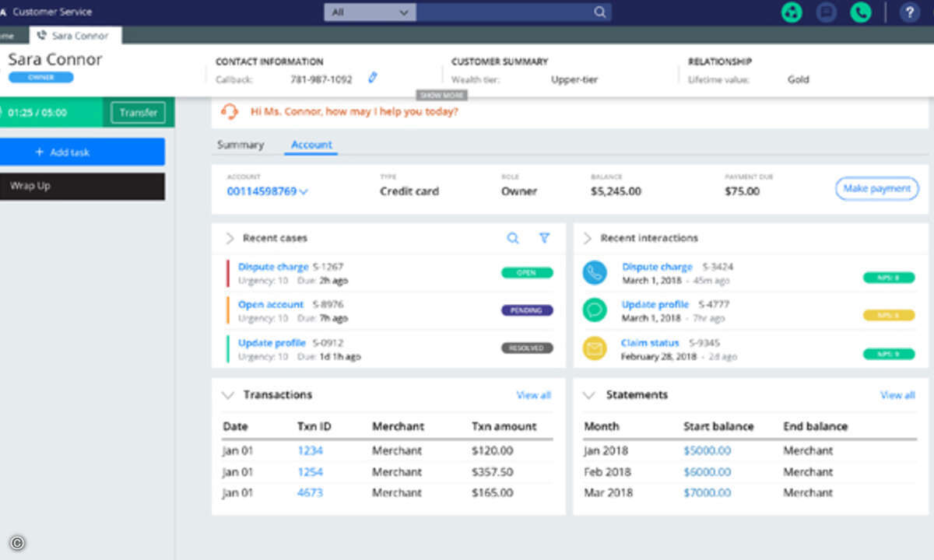This screenshot has height=560, width=934.
Task: Open transaction ID 1254
Action: click(310, 472)
